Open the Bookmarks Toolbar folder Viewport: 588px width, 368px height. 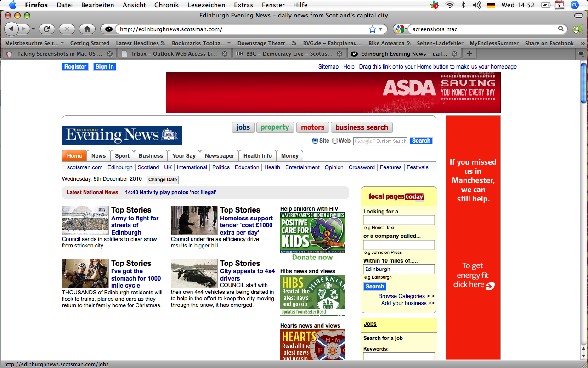click(201, 43)
